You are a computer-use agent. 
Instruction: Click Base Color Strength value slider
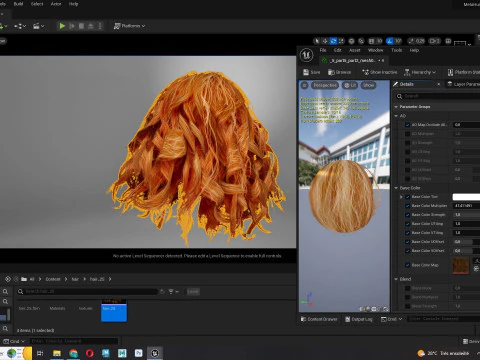click(x=466, y=215)
